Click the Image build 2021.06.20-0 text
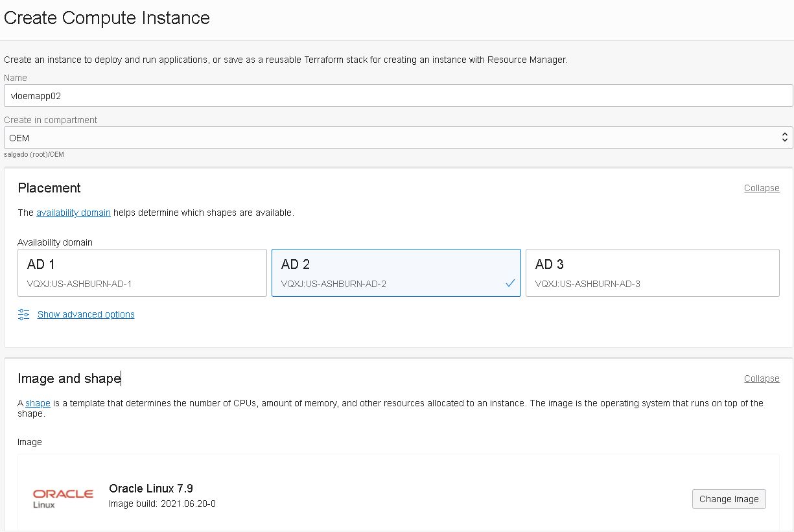The width and height of the screenshot is (794, 532). (162, 503)
